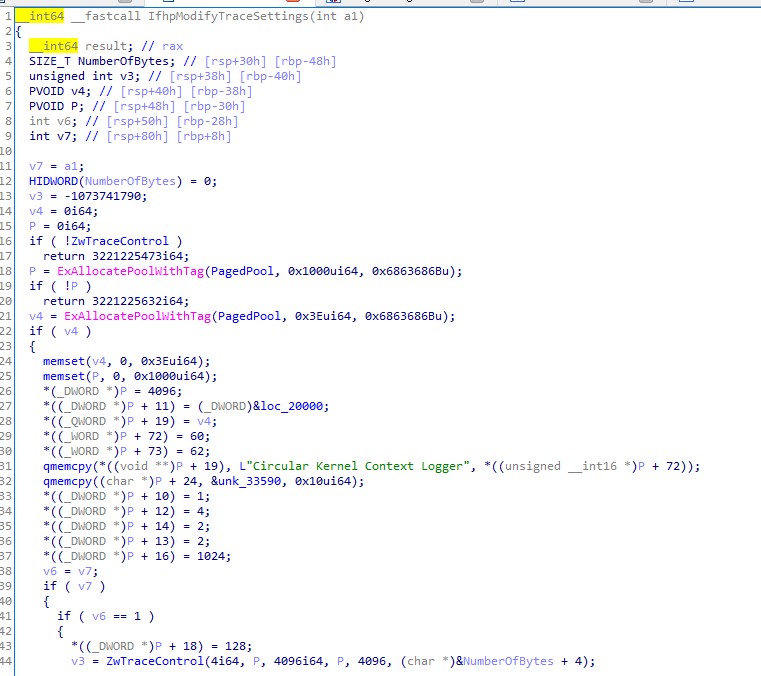Image resolution: width=761 pixels, height=676 pixels.
Task: Click the 'PVOID P' declaration variable P
Action: (x=77, y=106)
